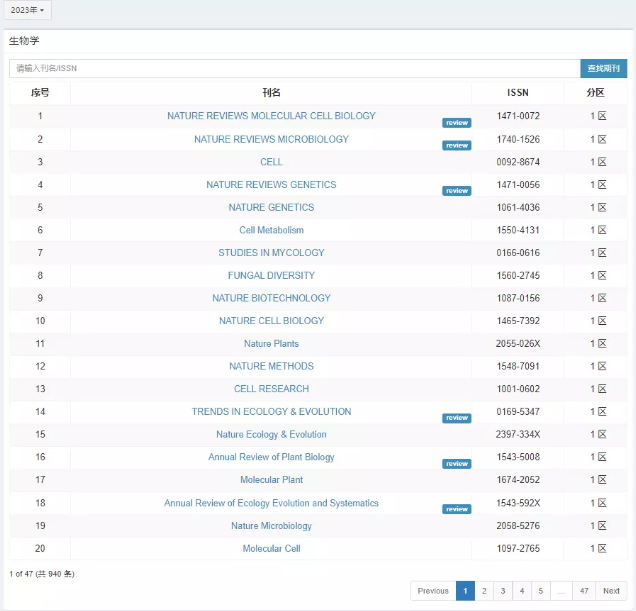Select ISSN 1674-2052 cell

[518, 480]
